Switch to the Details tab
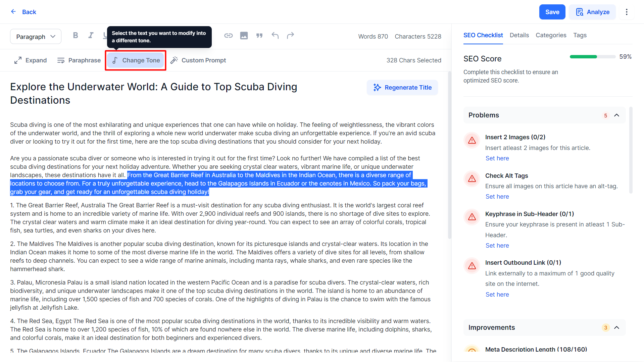Image resolution: width=644 pixels, height=362 pixels. pyautogui.click(x=519, y=35)
